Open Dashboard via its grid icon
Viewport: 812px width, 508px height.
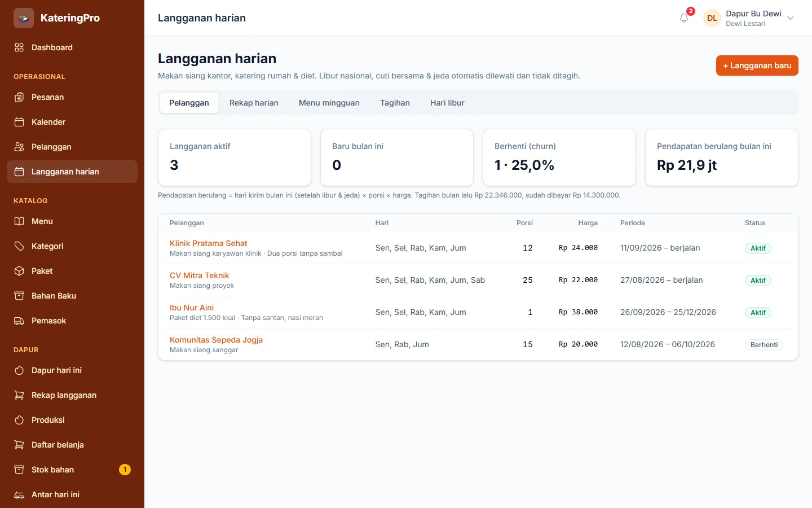(x=19, y=47)
